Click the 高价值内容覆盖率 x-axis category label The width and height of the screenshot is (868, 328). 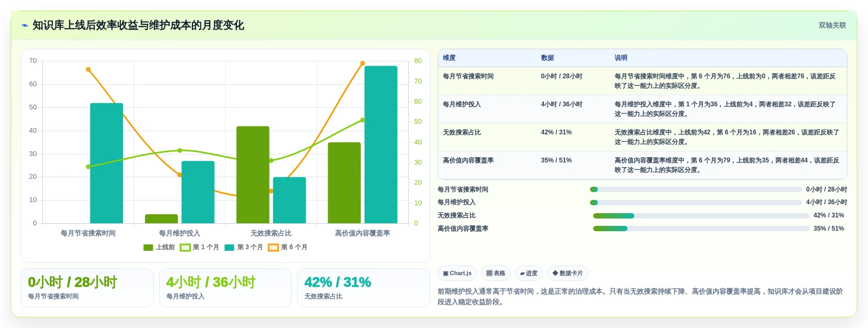(363, 233)
